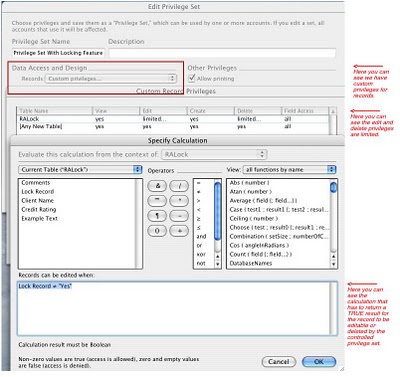Toggle the Allow printing checkbox

[x=192, y=78]
